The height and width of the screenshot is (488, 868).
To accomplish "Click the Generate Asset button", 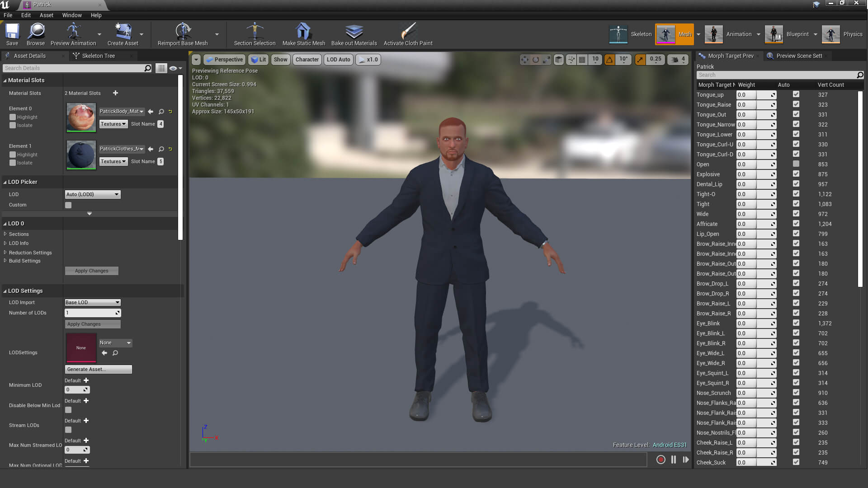I will pyautogui.click(x=98, y=369).
